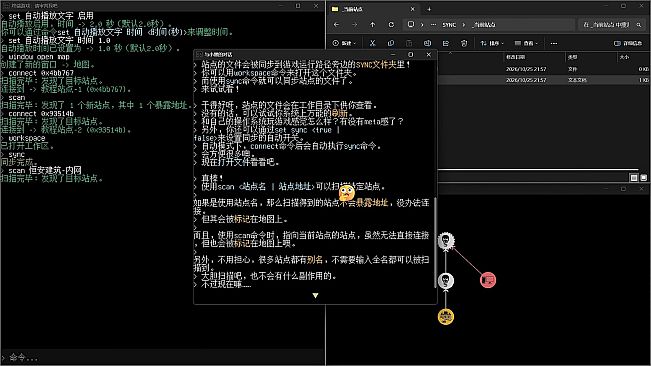Toggle the details pane button
Viewport: 651px width, 366px height.
628,43
